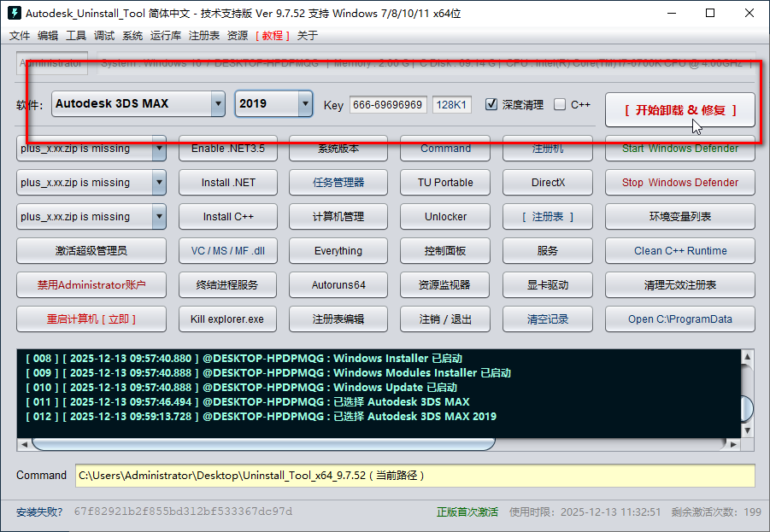Click 终结进程服务 button

(x=228, y=284)
